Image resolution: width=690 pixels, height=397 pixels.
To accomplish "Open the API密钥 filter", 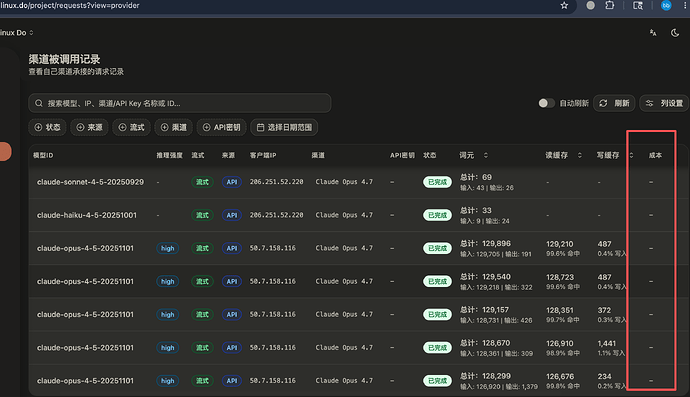I will tap(221, 127).
